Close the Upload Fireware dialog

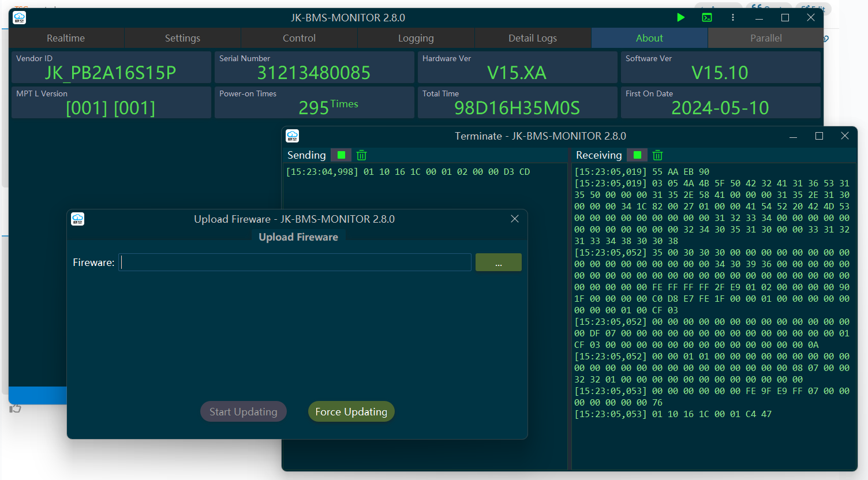point(515,219)
